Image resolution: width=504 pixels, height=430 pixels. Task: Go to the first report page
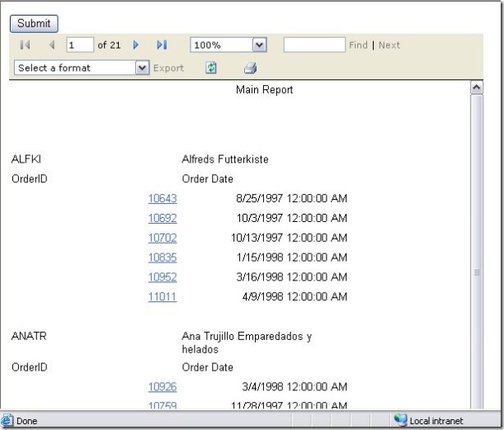25,45
